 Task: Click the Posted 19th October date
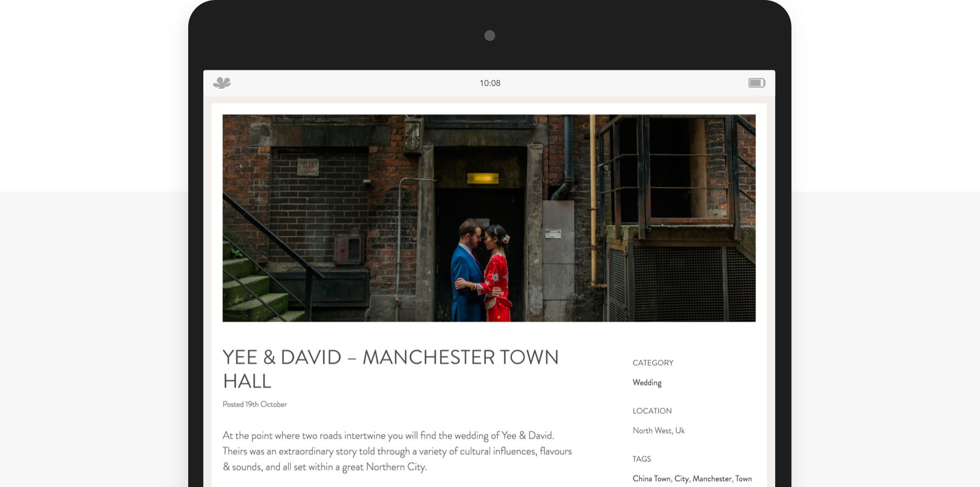(255, 404)
